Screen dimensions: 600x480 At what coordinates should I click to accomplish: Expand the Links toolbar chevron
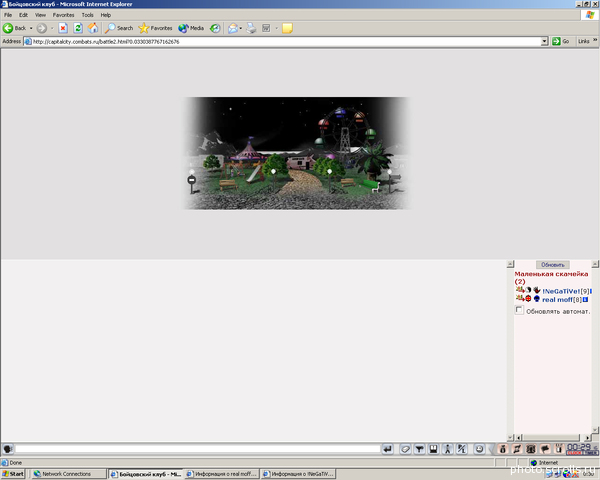point(595,40)
